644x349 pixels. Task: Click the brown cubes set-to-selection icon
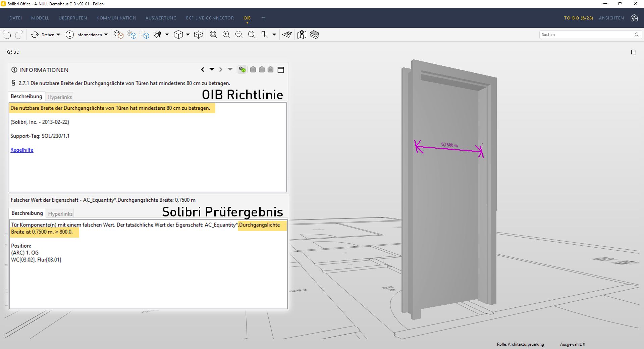118,35
